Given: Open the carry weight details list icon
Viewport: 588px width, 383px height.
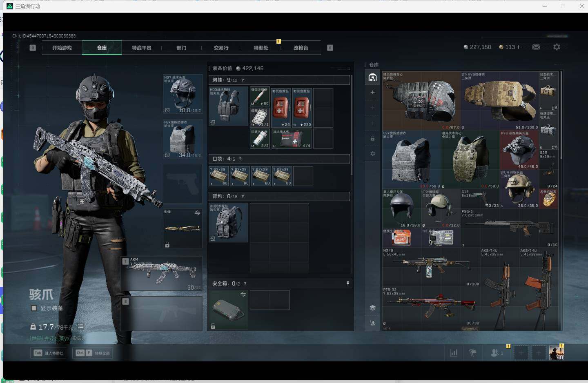Looking at the screenshot, I should coord(81,326).
